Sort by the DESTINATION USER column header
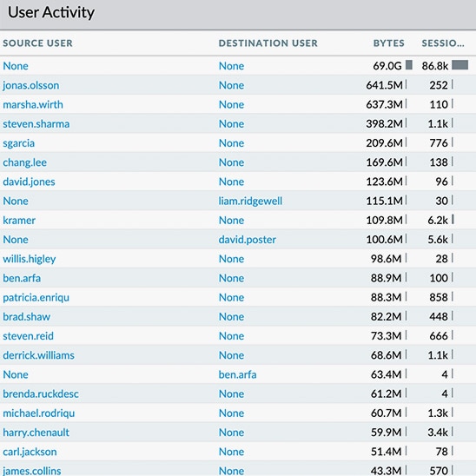Viewport: 476px width, 476px height. pyautogui.click(x=268, y=43)
